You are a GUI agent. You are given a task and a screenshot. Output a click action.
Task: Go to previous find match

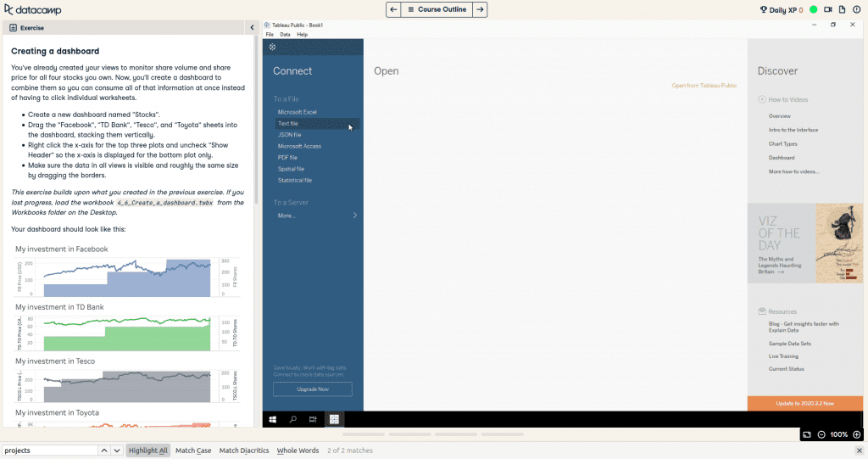(x=103, y=451)
